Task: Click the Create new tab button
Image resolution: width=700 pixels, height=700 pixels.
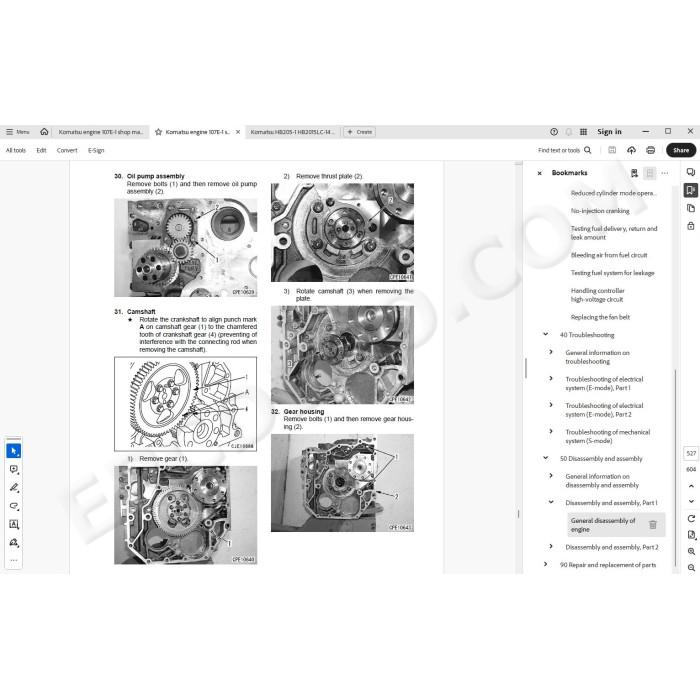Action: (360, 132)
